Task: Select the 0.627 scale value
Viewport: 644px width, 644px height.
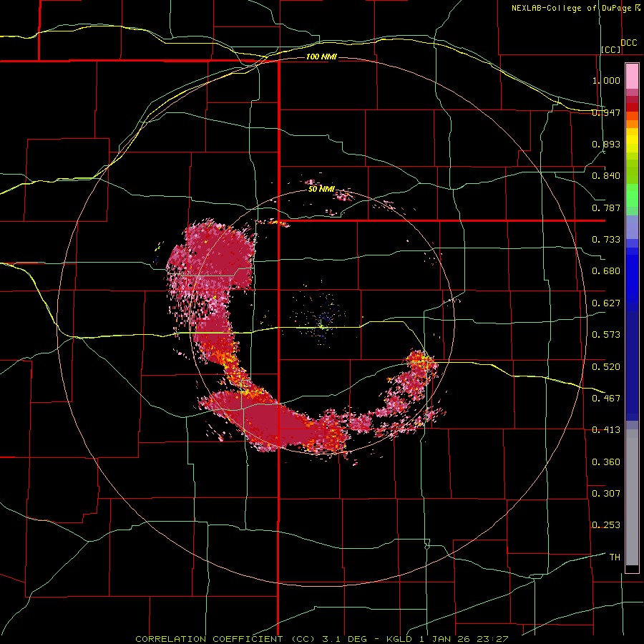Action: 606,303
